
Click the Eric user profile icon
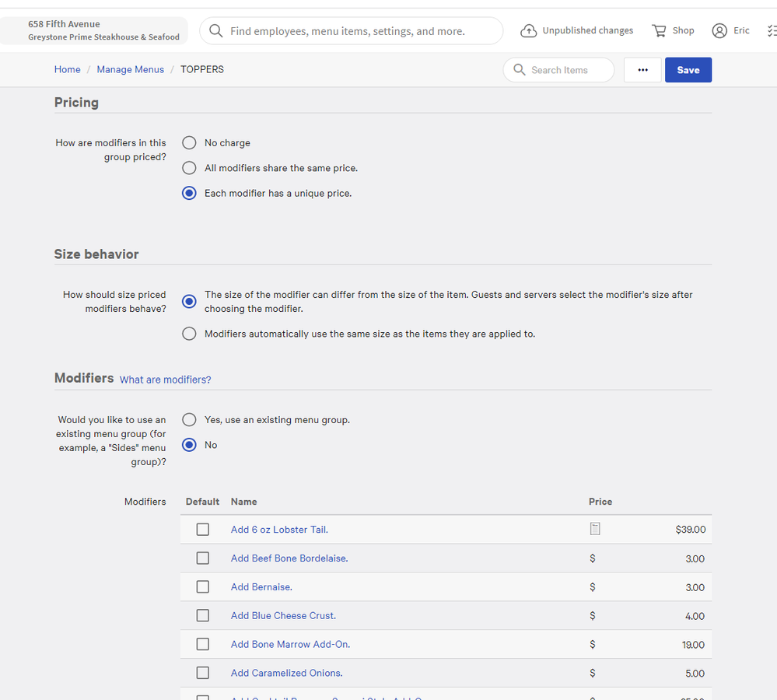[x=719, y=31]
